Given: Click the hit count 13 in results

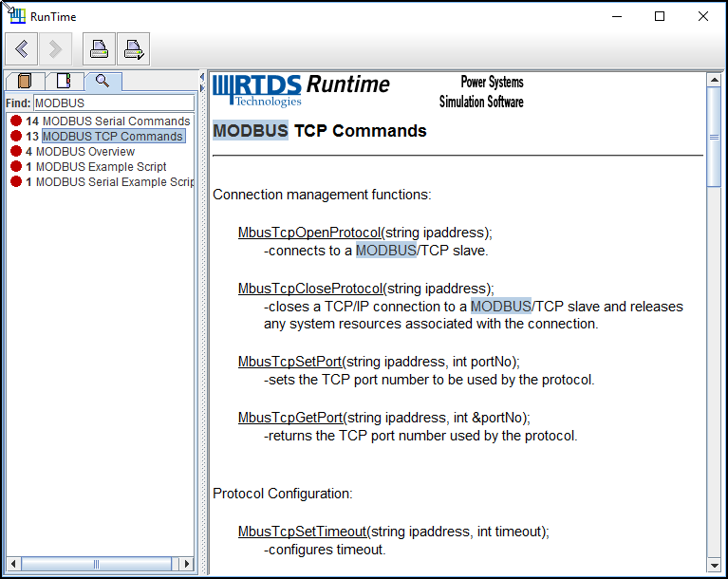Looking at the screenshot, I should click(32, 136).
